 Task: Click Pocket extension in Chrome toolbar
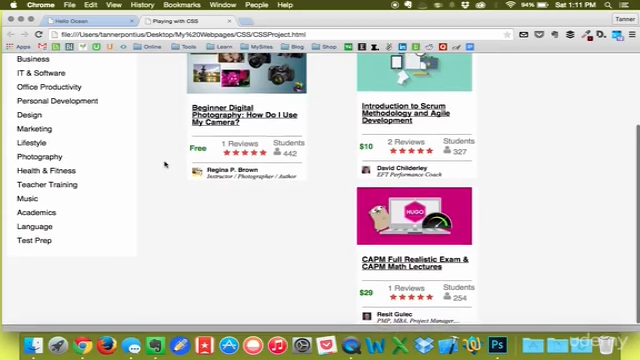click(x=539, y=35)
